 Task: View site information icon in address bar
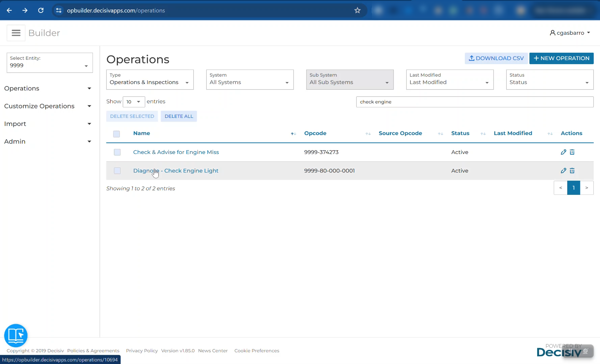click(x=59, y=10)
